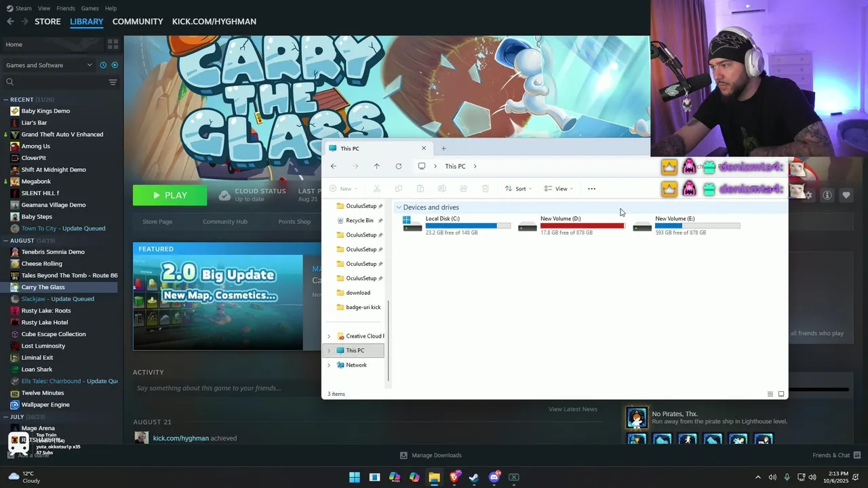This screenshot has width=868, height=488.
Task: Open advanced filter options icon in Steam sidebar
Action: point(113,82)
